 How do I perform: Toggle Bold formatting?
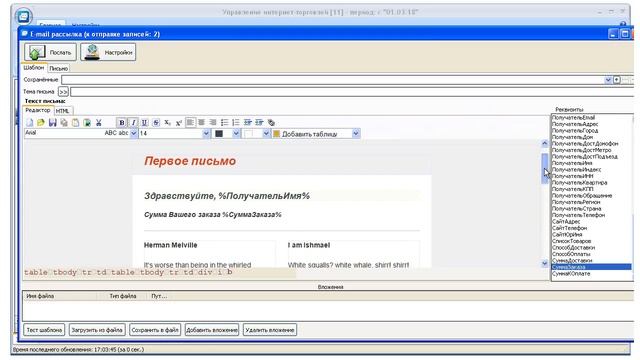[x=122, y=122]
